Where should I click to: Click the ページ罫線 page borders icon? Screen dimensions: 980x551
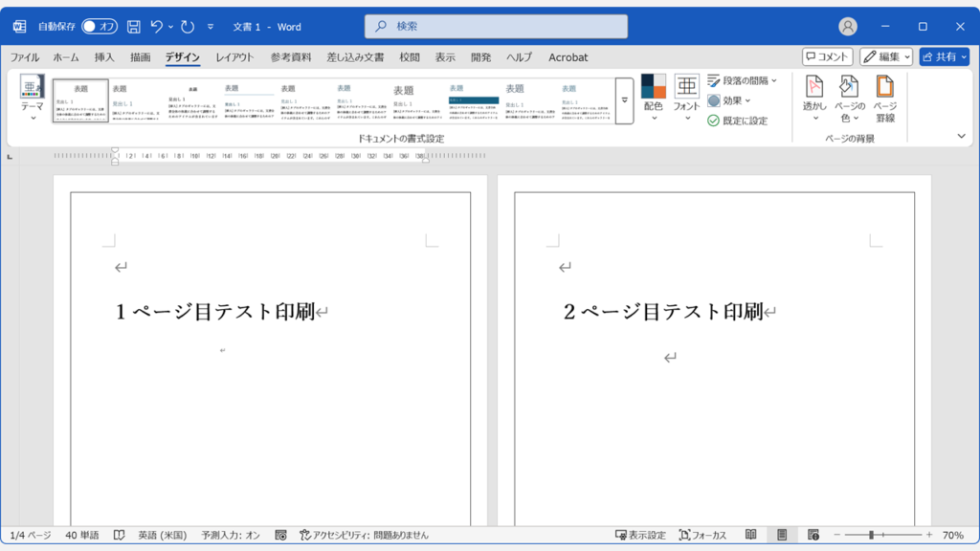coord(885,98)
